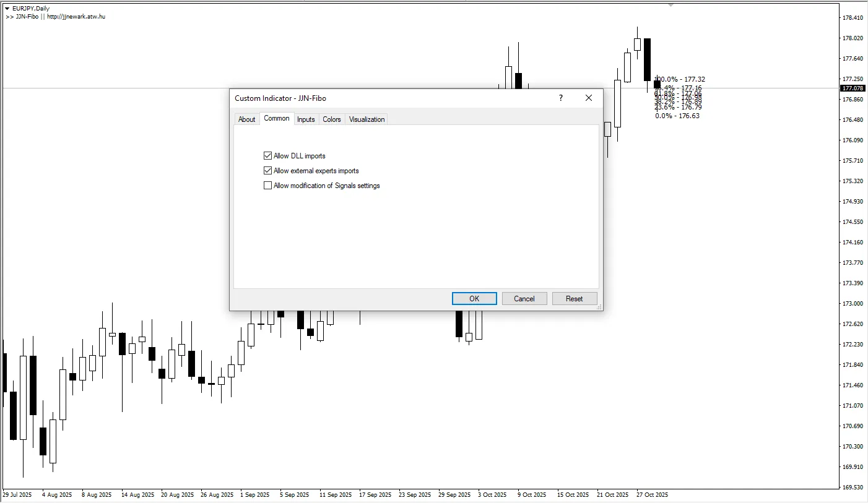Screen dimensions: 868x503
Task: Click price axis value 173.000
Action: pos(853,304)
